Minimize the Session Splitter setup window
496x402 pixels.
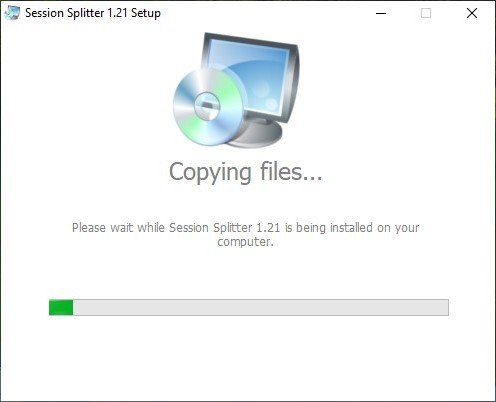381,13
